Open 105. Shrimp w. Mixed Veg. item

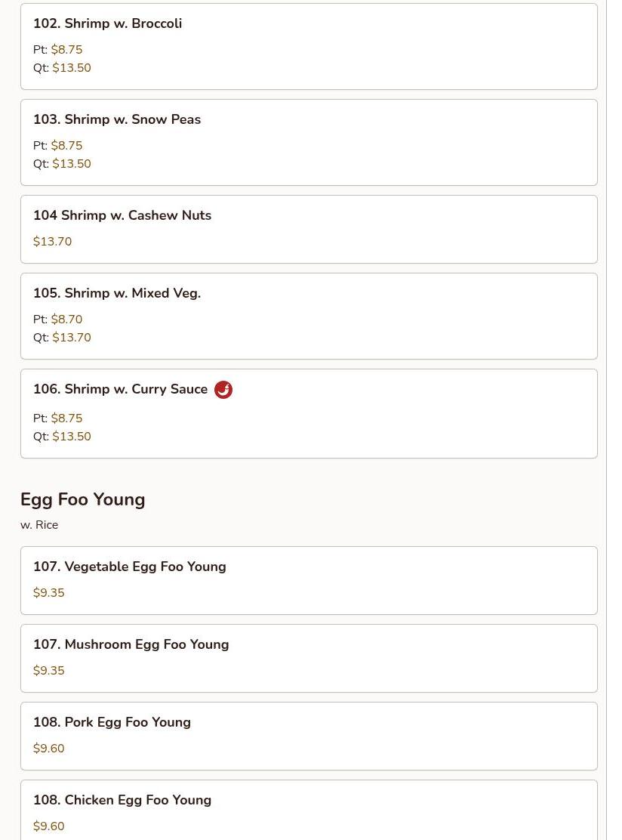point(309,316)
